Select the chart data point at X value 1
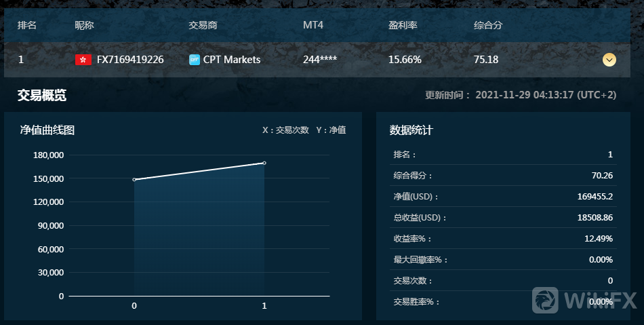The width and height of the screenshot is (644, 325). tap(264, 163)
